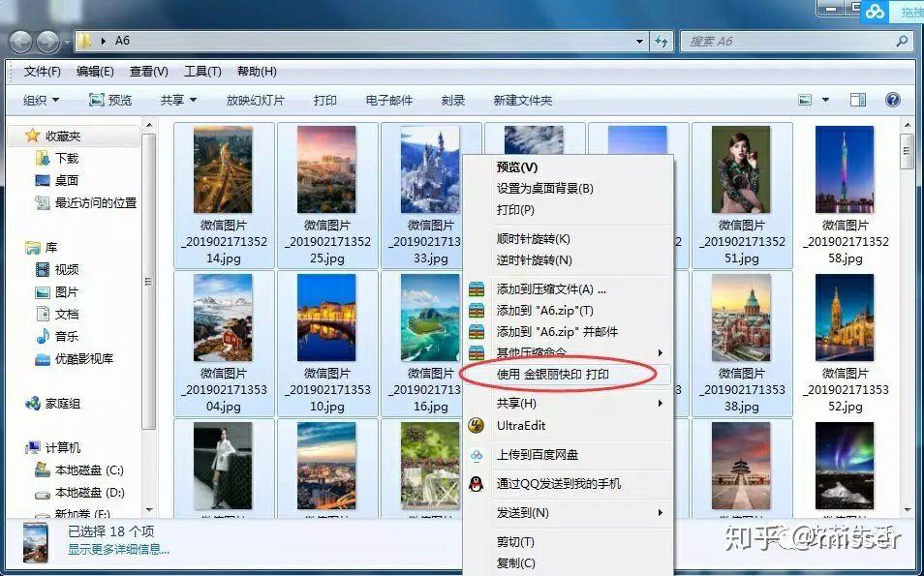Open the 查看(V) menu
Viewport: 924px width, 576px height.
tap(148, 72)
